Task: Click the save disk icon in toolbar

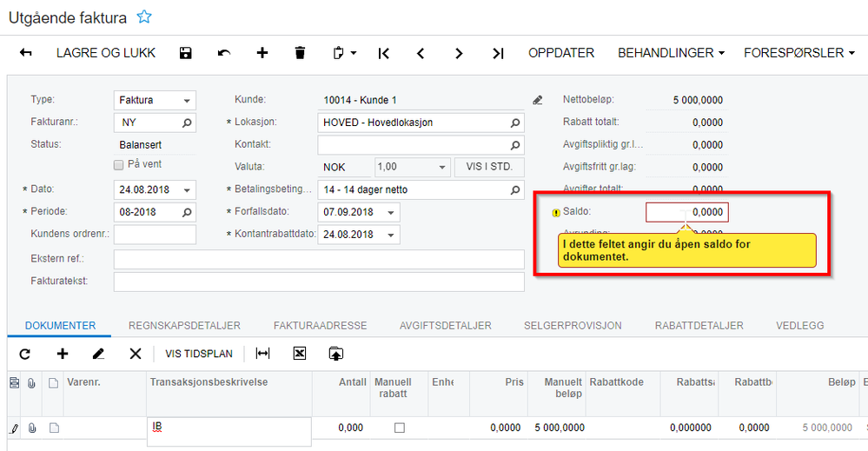Action: 185,53
